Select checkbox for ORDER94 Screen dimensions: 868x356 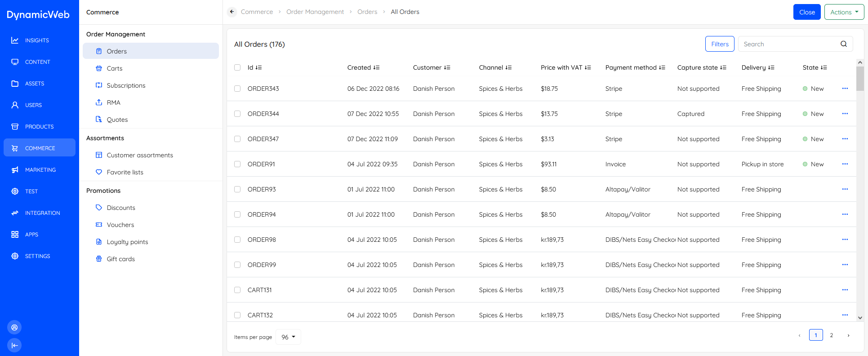237,214
